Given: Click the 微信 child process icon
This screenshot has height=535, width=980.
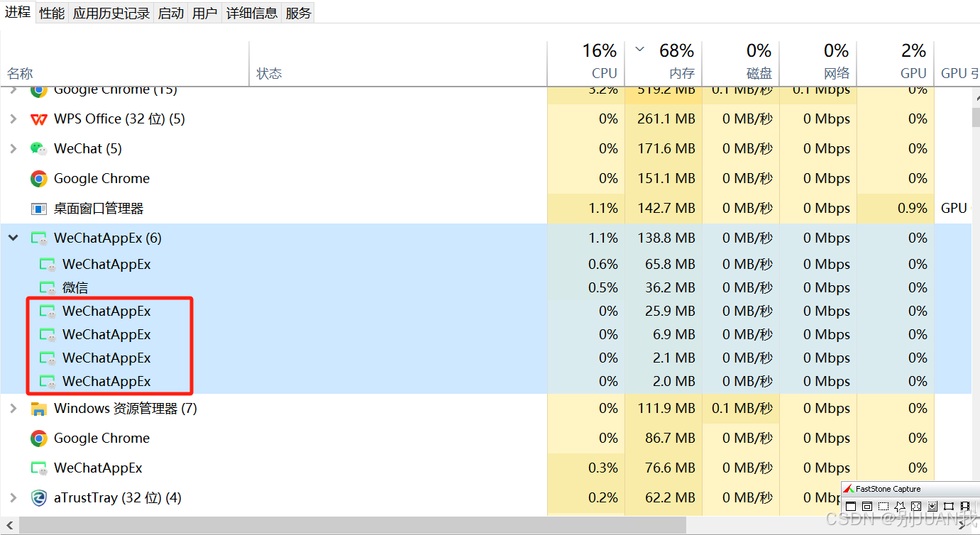Looking at the screenshot, I should (48, 288).
